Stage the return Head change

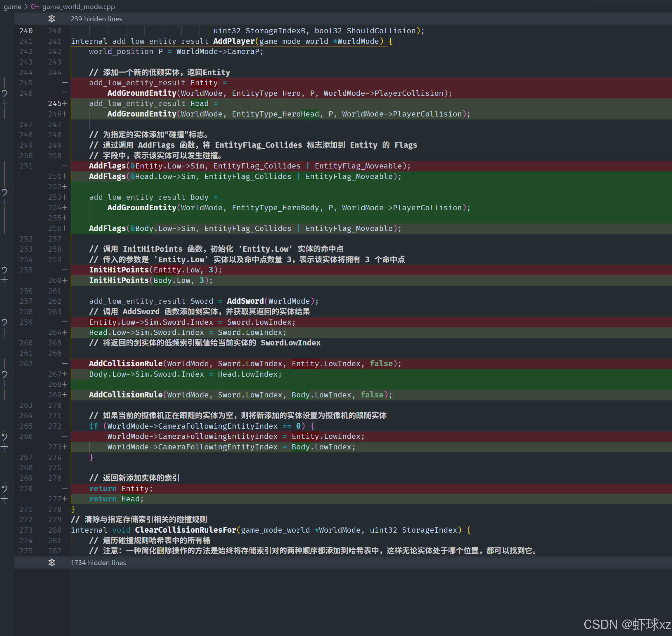(x=4, y=499)
